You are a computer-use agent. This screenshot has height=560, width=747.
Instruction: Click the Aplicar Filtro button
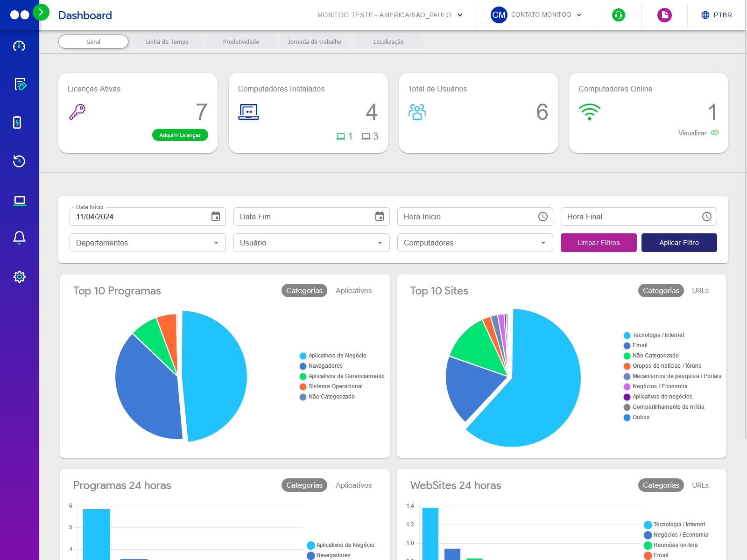679,243
